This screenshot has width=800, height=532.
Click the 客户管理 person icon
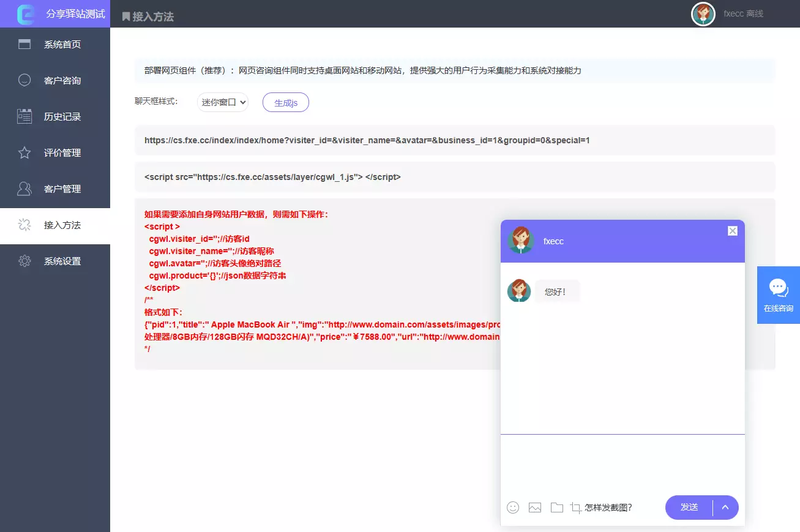pos(24,189)
